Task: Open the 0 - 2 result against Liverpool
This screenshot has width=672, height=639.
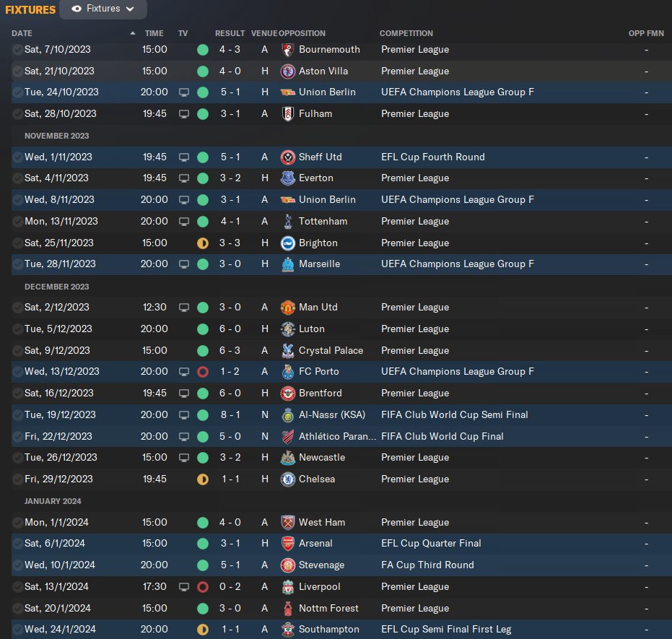Action: coord(230,587)
